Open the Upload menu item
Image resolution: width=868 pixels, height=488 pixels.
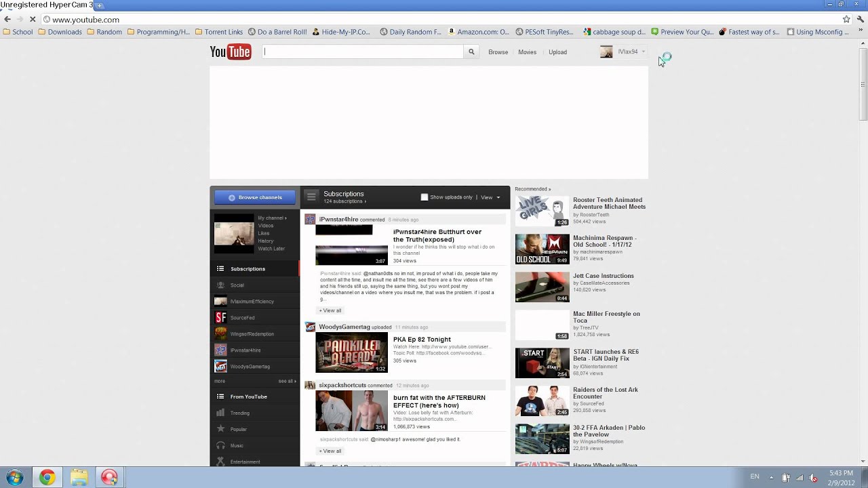tap(557, 52)
